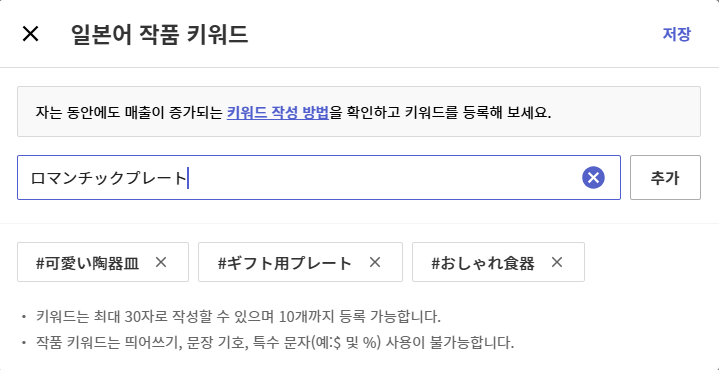The width and height of the screenshot is (719, 370).
Task: Focus the keyword input field
Action: pyautogui.click(x=319, y=177)
